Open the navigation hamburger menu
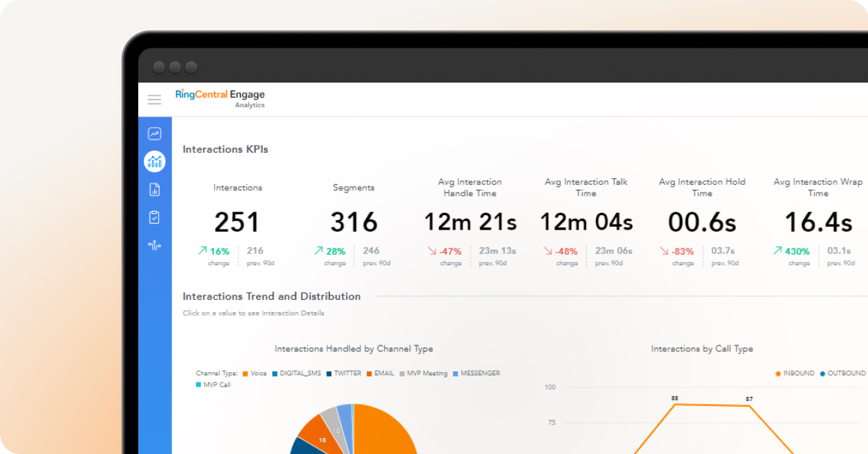 point(154,100)
